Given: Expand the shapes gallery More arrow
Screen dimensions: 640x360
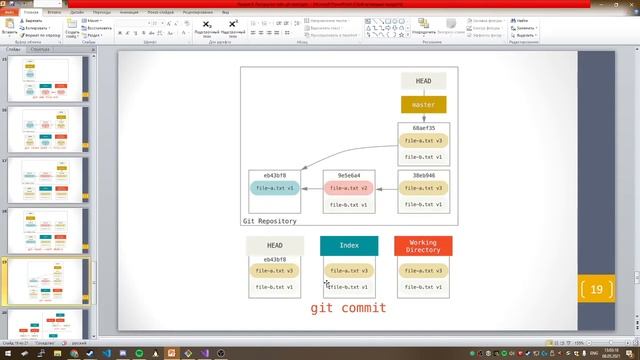Looking at the screenshot, I should tap(408, 36).
